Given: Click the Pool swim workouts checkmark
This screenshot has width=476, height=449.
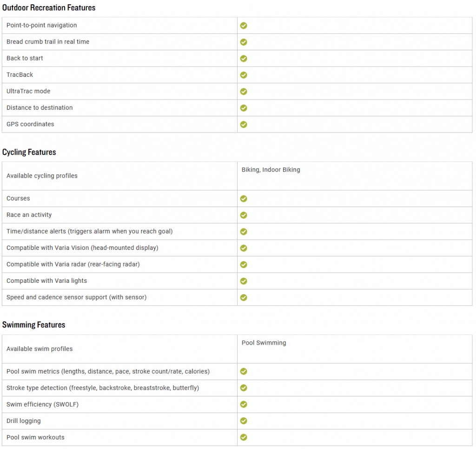Looking at the screenshot, I should pos(244,437).
